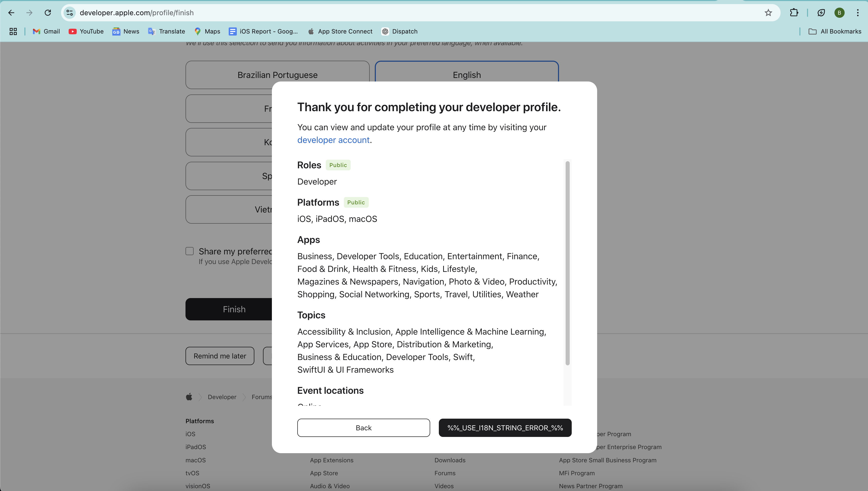
Task: Open the Downloads footer link
Action: click(450, 460)
